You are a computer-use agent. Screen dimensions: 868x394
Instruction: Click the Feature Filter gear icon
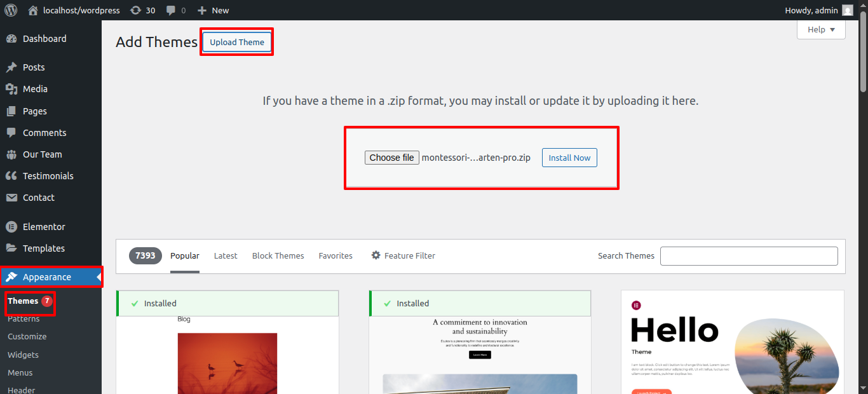coord(376,255)
